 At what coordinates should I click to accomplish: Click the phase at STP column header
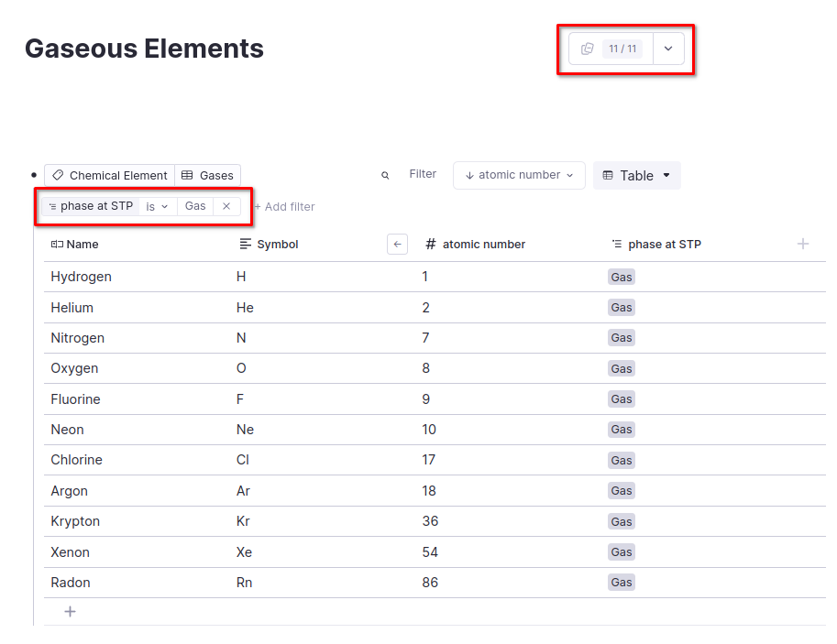(x=664, y=245)
